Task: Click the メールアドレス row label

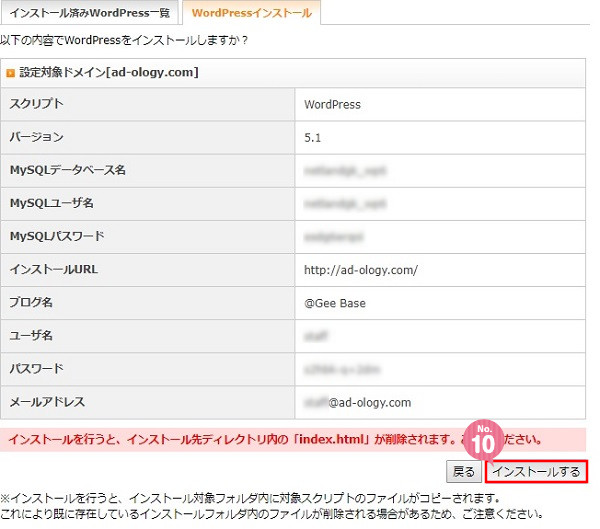Action: tap(47, 402)
